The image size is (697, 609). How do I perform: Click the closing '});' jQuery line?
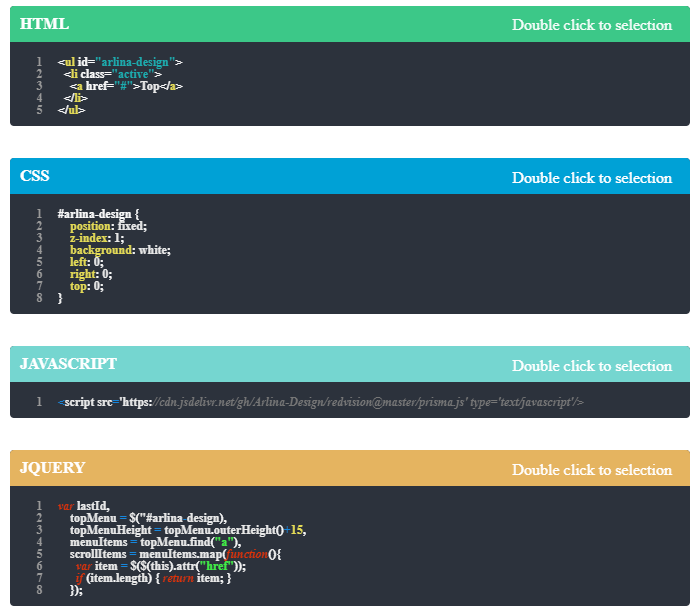76,590
